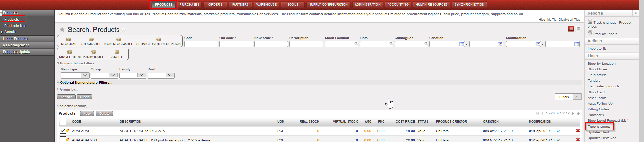
Task: Delete the ADAPADAP2I- row with the red X
Action: pos(578,131)
